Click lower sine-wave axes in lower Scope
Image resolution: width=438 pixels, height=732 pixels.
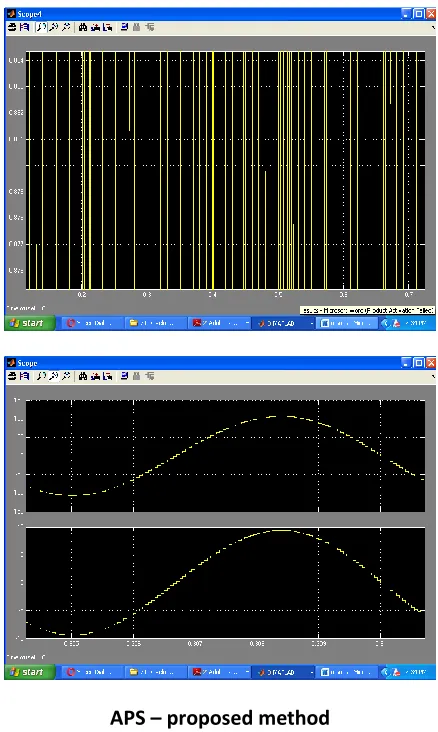pos(225,583)
